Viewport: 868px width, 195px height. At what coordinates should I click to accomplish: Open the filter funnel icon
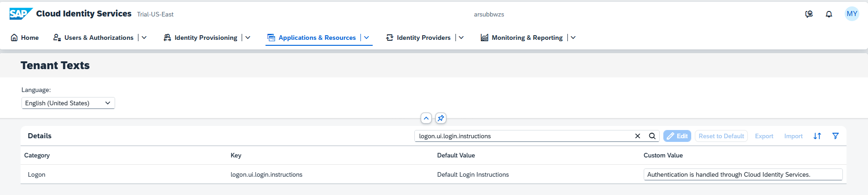pos(836,136)
